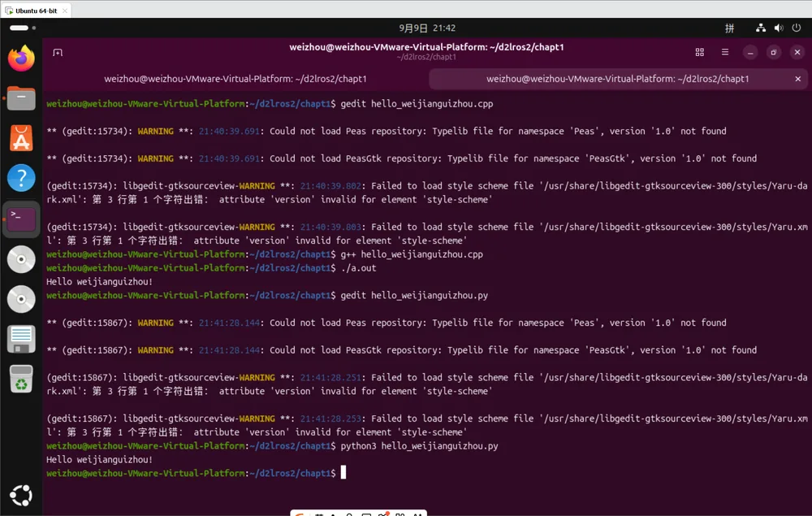Open the terminal tab overview grid icon

(x=700, y=52)
